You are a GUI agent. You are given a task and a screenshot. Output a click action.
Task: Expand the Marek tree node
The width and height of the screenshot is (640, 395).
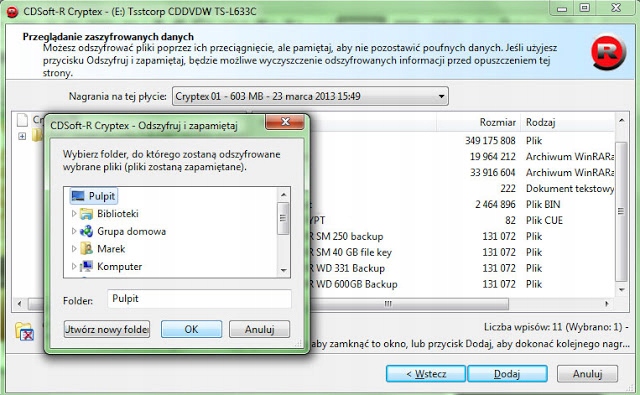(x=74, y=249)
